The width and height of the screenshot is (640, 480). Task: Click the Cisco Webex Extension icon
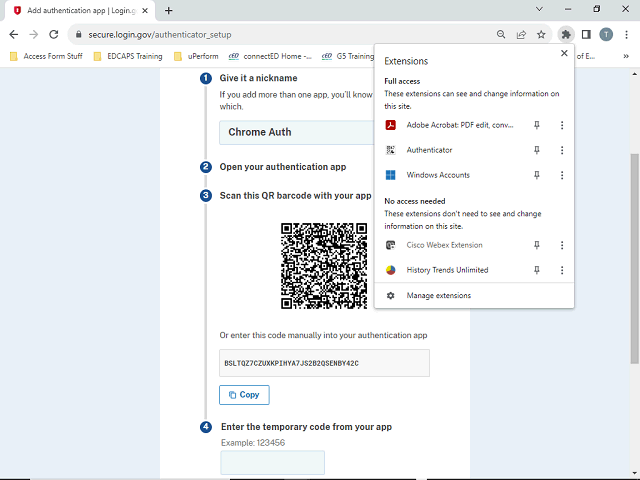pyautogui.click(x=391, y=245)
